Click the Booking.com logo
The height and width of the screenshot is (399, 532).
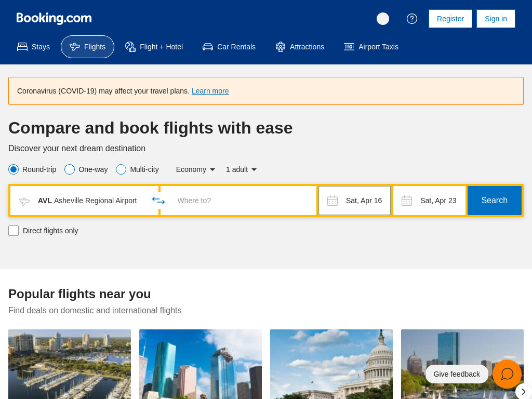54,18
